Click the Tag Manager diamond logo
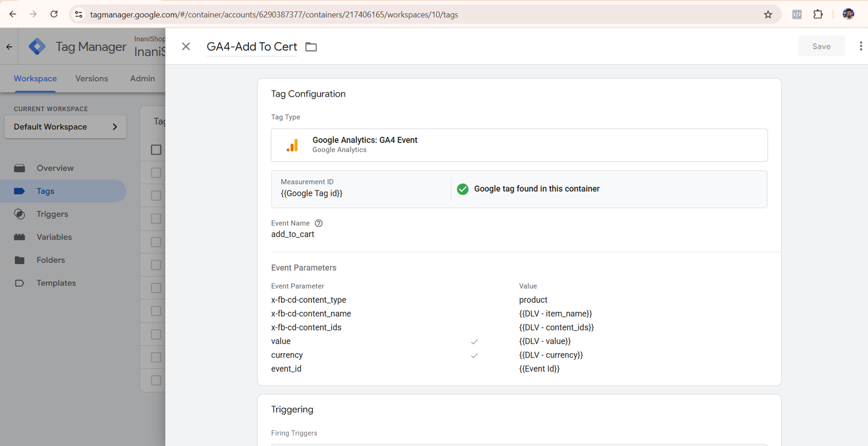The height and width of the screenshot is (446, 868). pos(37,47)
